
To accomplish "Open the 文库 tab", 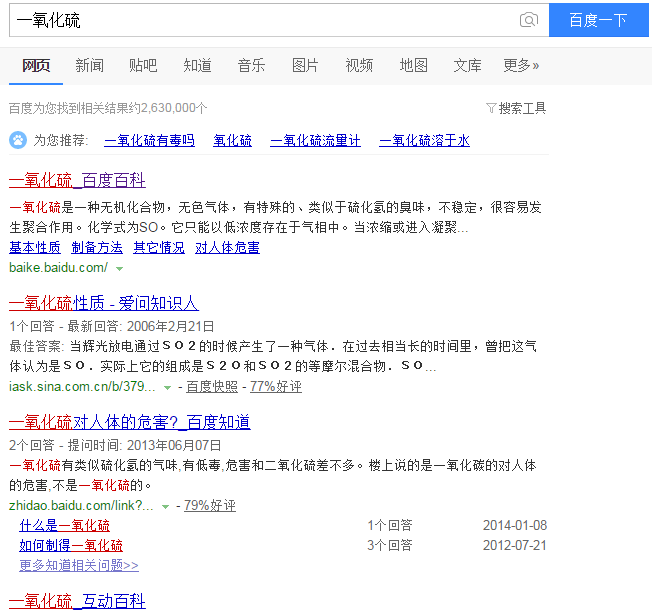I will pyautogui.click(x=467, y=65).
